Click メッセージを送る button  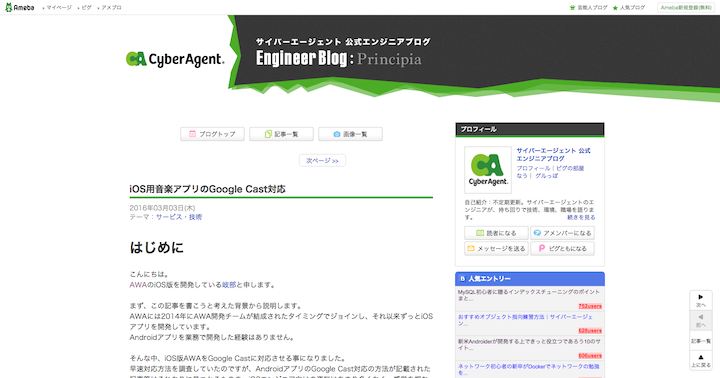[496, 248]
